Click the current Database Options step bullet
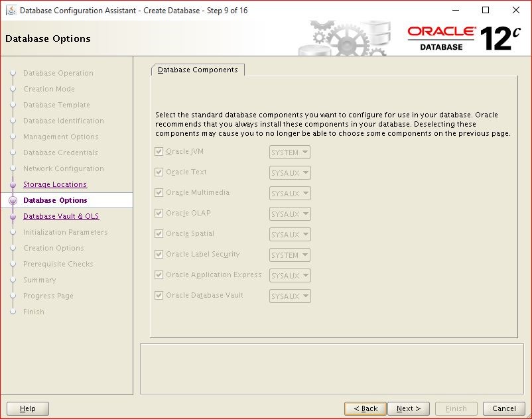Viewport: 532px width, 419px height. (x=13, y=200)
